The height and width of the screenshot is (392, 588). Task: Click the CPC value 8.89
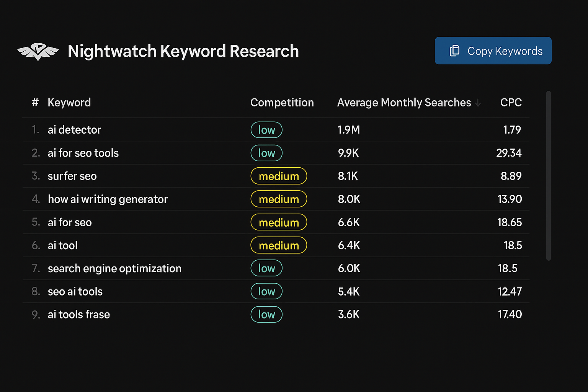[511, 176]
